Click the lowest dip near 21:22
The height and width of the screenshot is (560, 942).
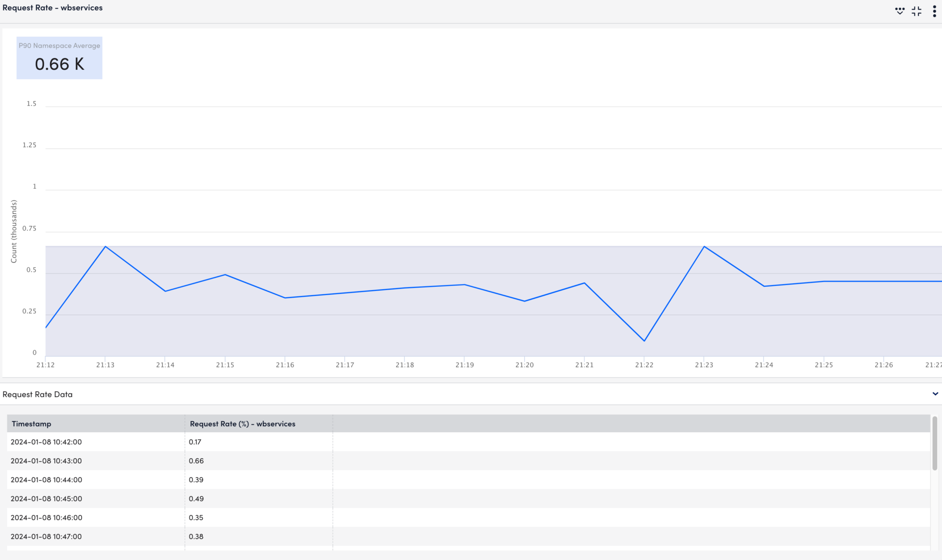(644, 341)
